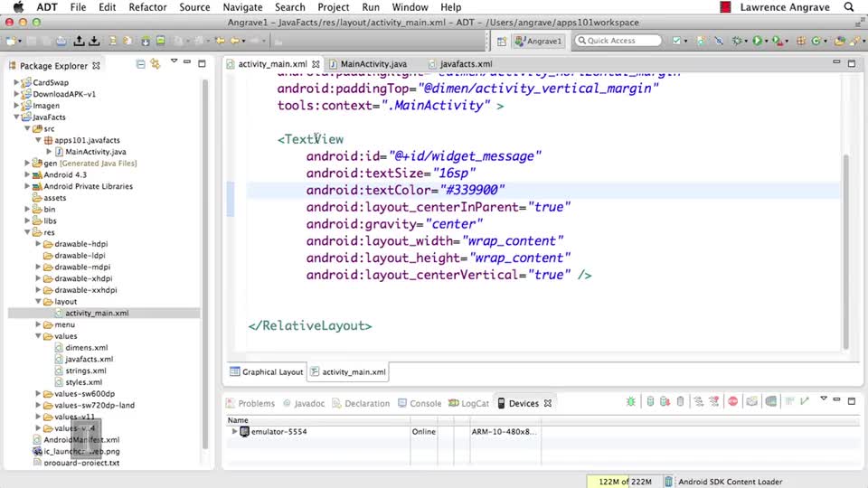Click the download arrow toolbar icon
Screen dimensions: 868x488
[94, 41]
